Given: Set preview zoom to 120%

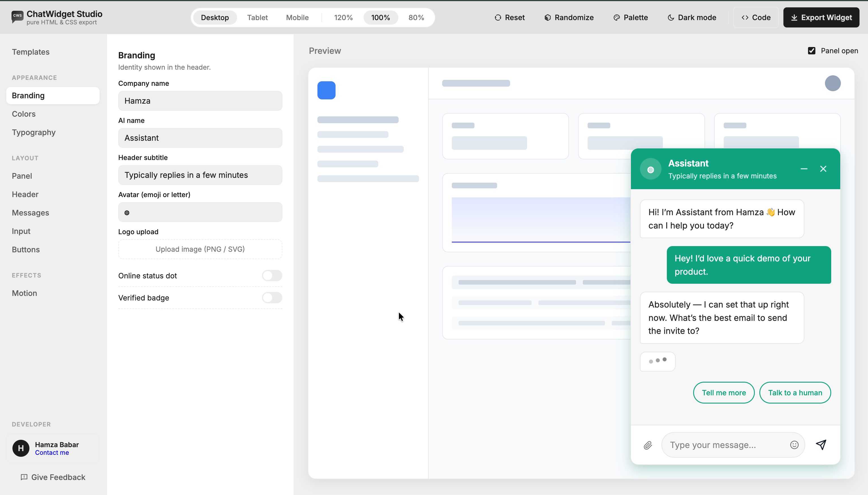Looking at the screenshot, I should point(343,17).
